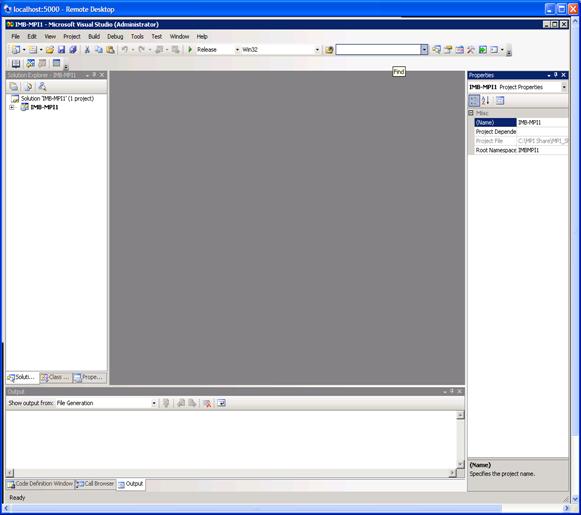
Task: Start debugging with the green arrow
Action: point(190,50)
